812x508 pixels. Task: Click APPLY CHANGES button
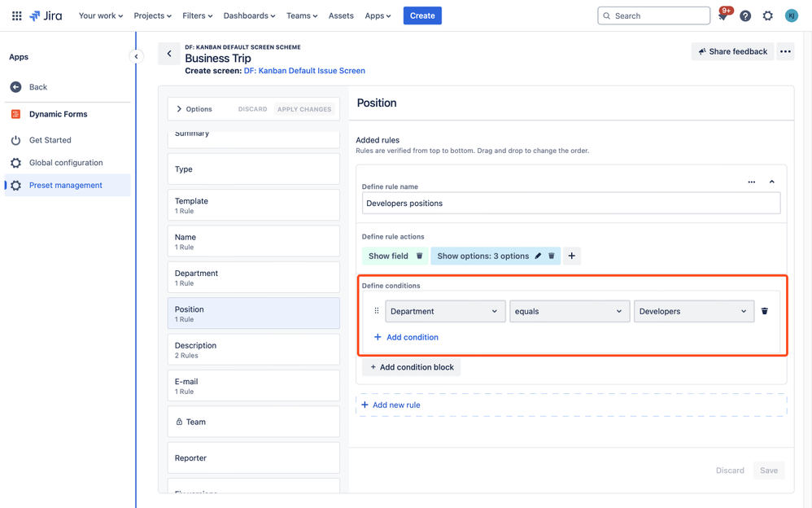point(304,109)
